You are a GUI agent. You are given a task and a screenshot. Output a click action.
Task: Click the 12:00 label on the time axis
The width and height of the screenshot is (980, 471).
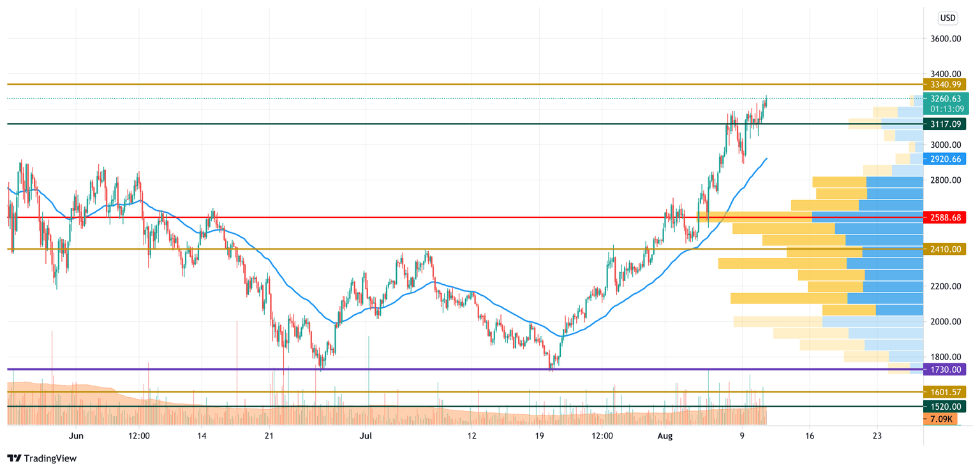pyautogui.click(x=138, y=437)
